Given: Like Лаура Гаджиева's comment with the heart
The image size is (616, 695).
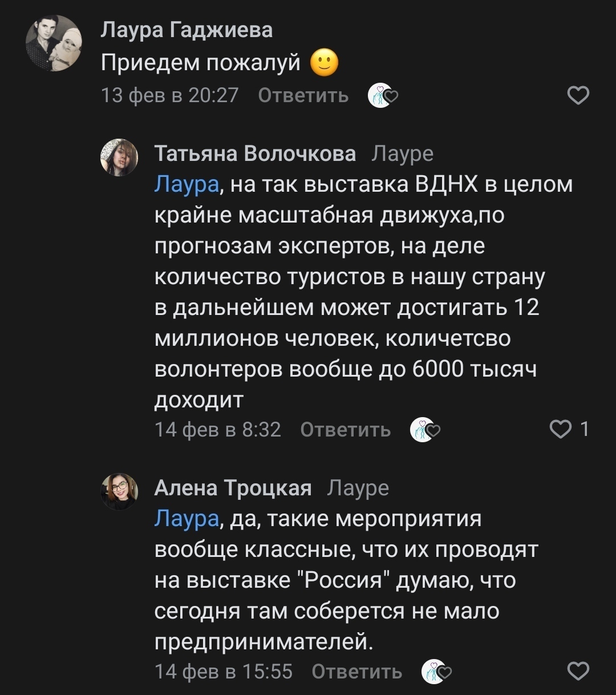Looking at the screenshot, I should click(579, 96).
